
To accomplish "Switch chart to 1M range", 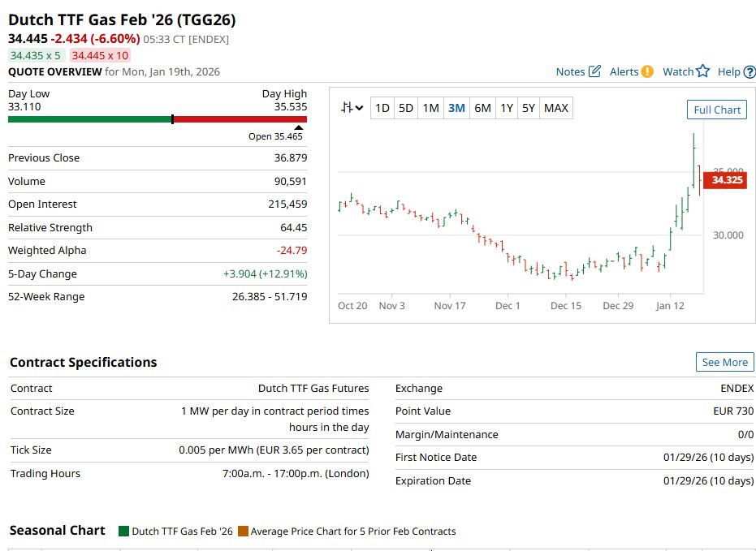I will 430,108.
